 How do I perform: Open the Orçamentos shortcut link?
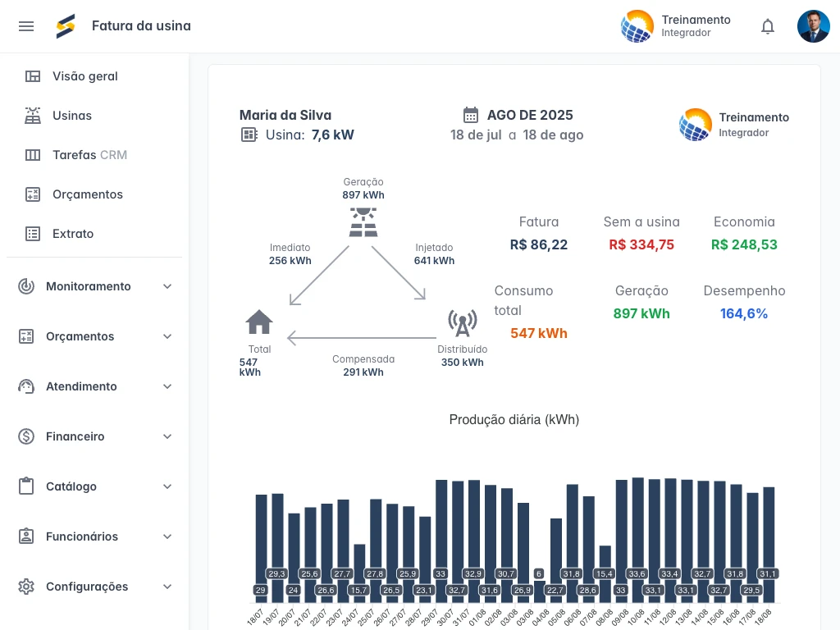coord(88,194)
